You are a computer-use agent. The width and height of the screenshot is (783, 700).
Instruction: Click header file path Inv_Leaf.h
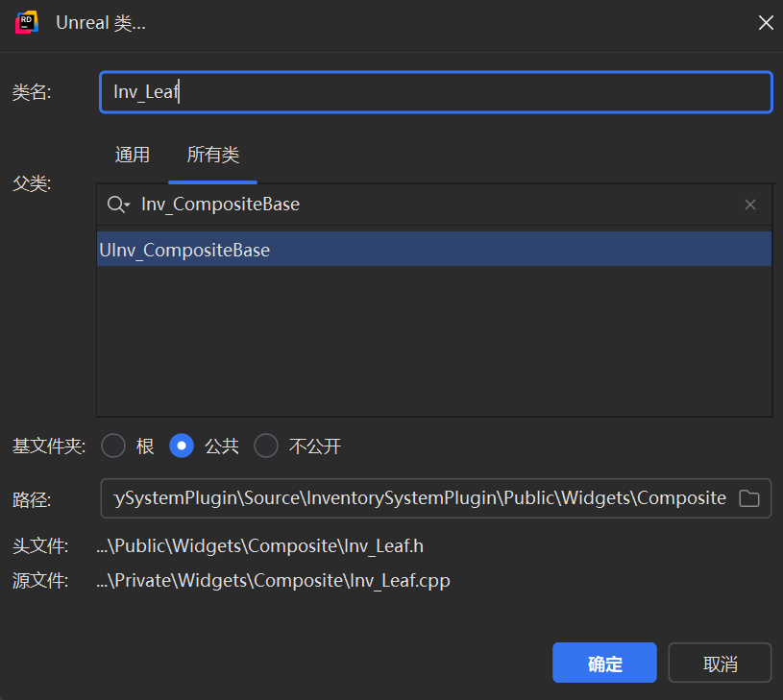(x=259, y=545)
